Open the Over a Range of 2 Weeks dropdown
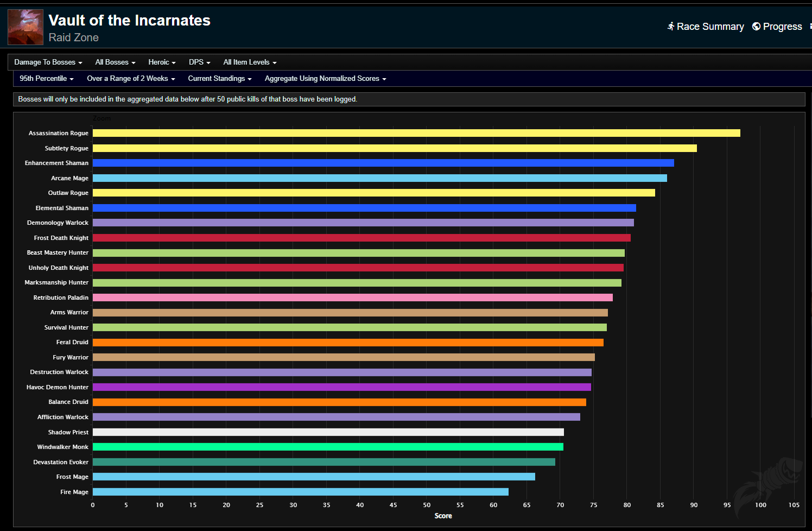This screenshot has width=812, height=531. click(130, 79)
